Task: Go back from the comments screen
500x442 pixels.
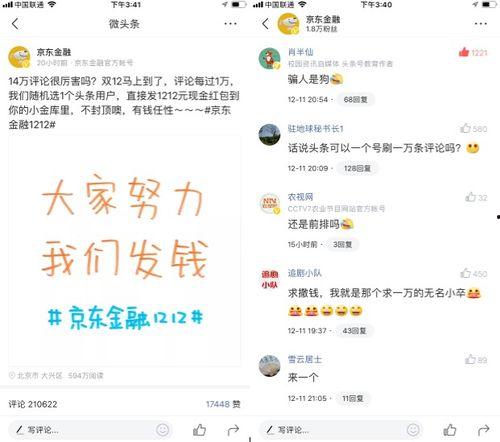Action: pyautogui.click(x=265, y=24)
